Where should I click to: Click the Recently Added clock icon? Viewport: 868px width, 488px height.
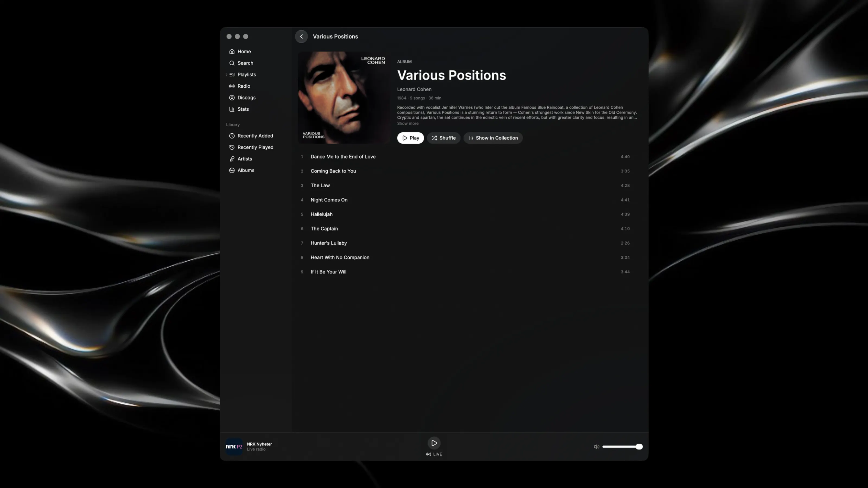(232, 136)
